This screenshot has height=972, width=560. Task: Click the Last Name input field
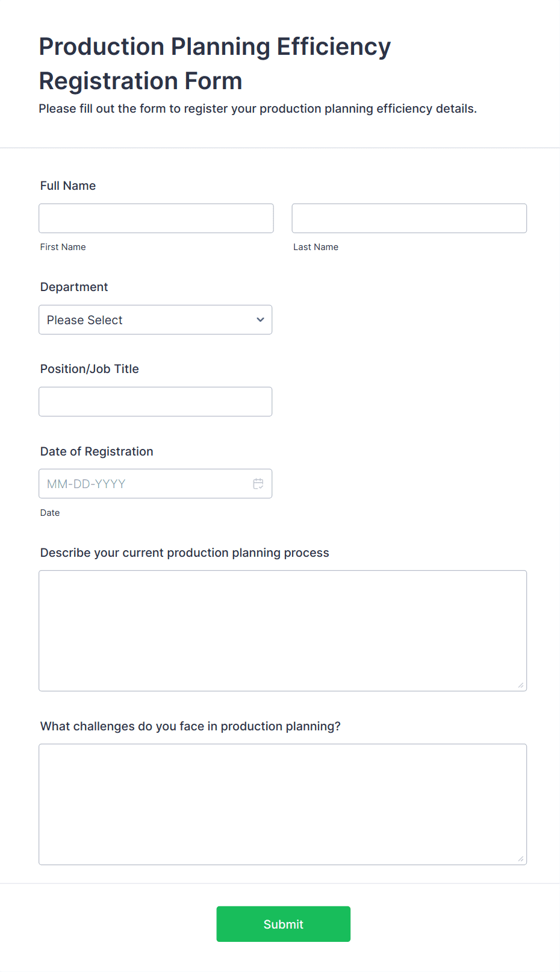coord(409,218)
